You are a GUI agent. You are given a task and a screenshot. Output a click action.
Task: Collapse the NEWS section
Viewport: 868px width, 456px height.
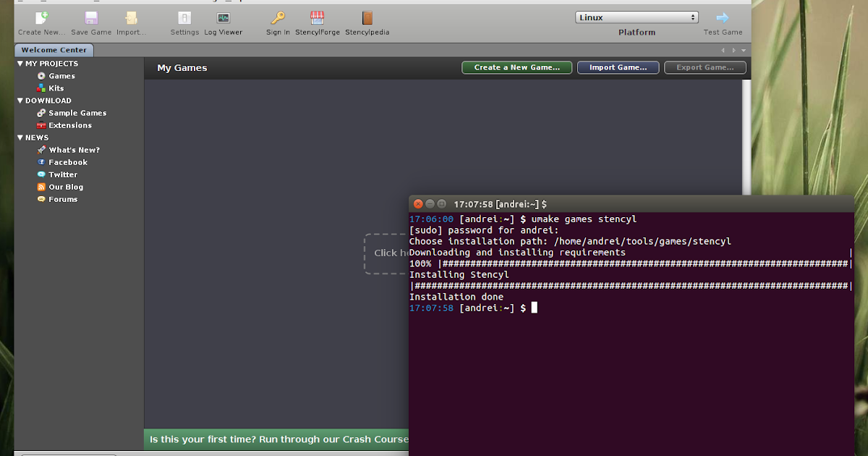[20, 137]
